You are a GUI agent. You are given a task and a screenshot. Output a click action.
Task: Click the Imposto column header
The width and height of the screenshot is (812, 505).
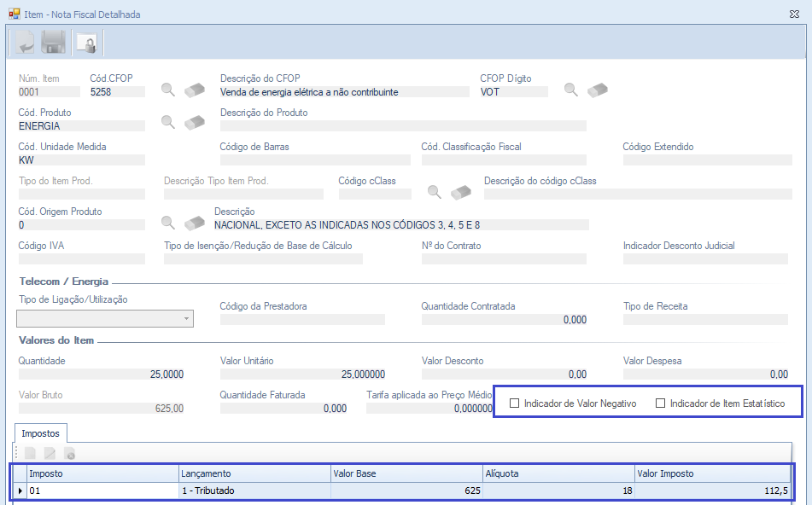102,473
